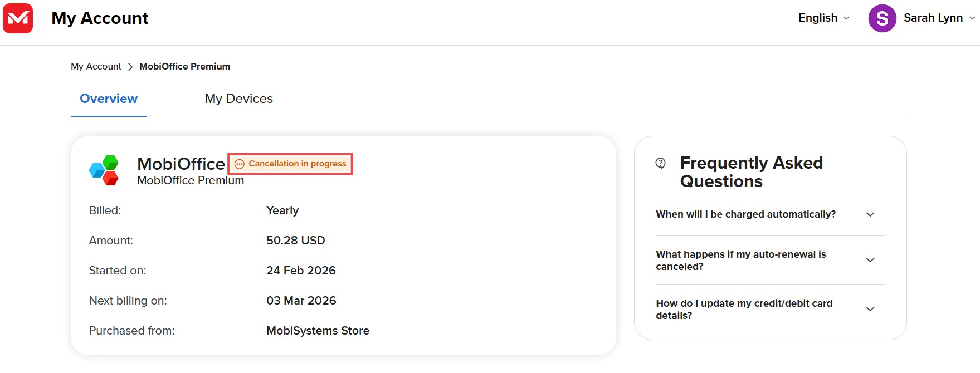Screen dimensions: 980x373
Task: Switch to the My Devices tab
Action: (x=239, y=99)
